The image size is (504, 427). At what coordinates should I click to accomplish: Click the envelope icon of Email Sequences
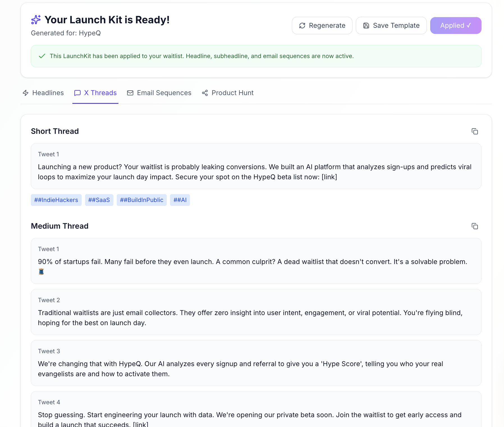(130, 93)
